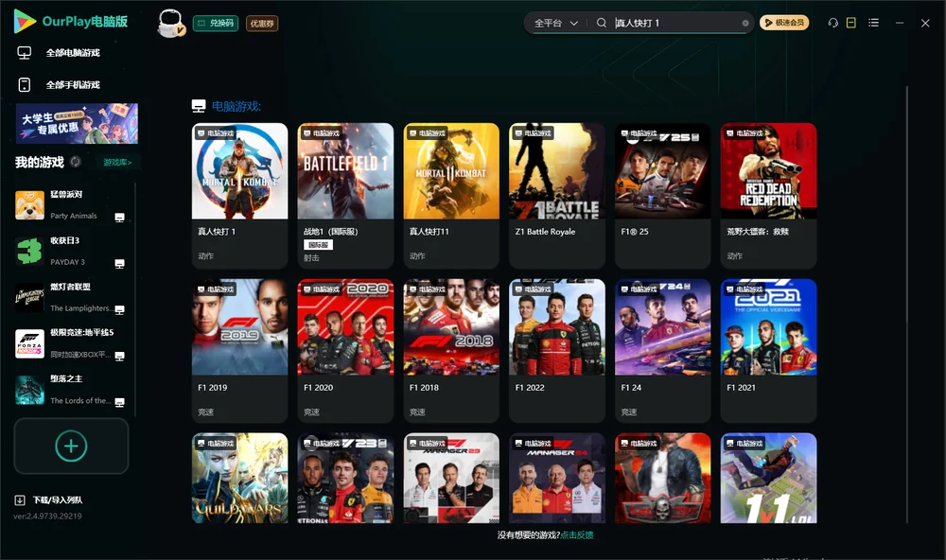The width and height of the screenshot is (946, 560).
Task: Open the 1v1.LOL game card
Action: coord(768,478)
